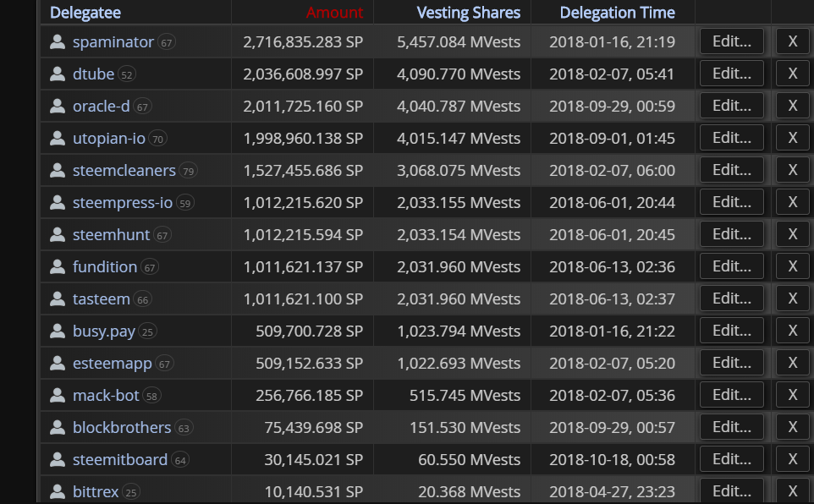Viewport: 814px width, 504px height.
Task: Delete the esteemapp delegation using X
Action: coord(792,363)
